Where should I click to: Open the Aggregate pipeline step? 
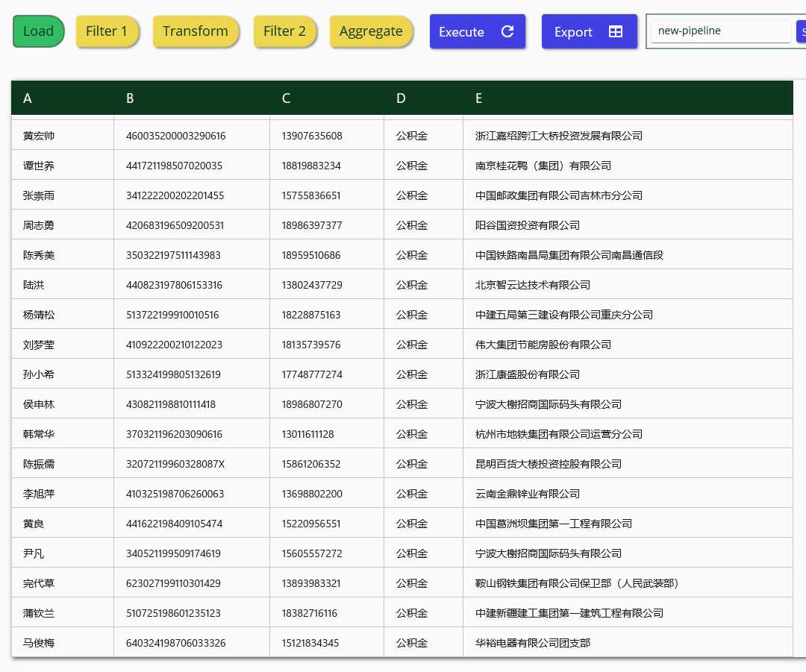(x=371, y=31)
